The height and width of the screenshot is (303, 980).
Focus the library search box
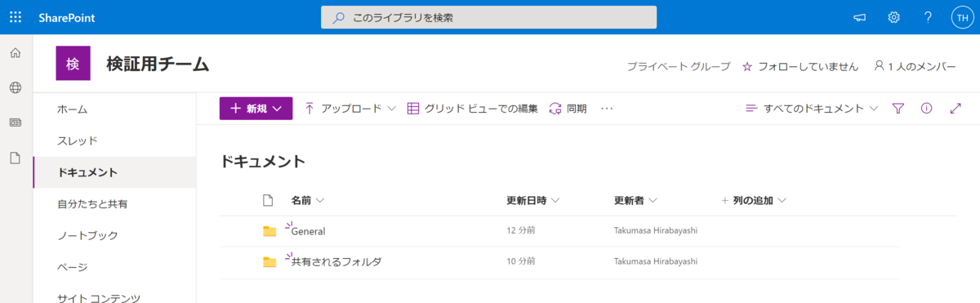tap(488, 17)
